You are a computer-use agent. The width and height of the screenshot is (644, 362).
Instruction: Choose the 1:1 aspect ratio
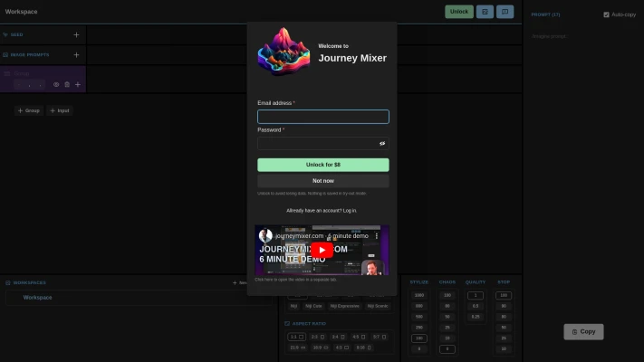coord(296,337)
